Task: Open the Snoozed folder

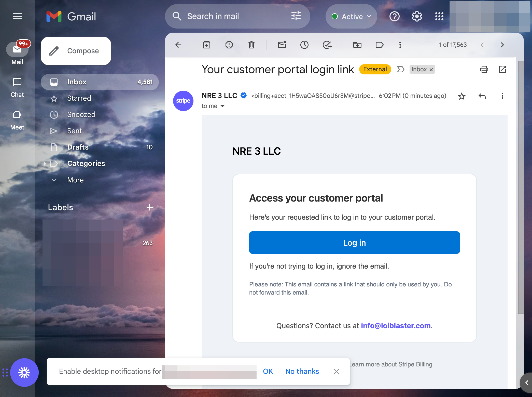Action: [100, 115]
